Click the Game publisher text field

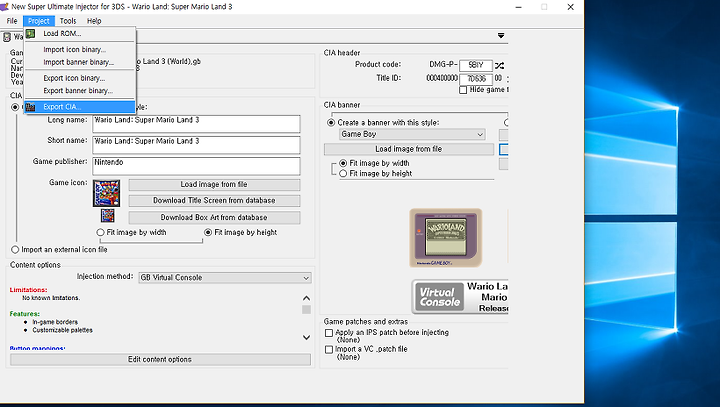[x=197, y=166]
